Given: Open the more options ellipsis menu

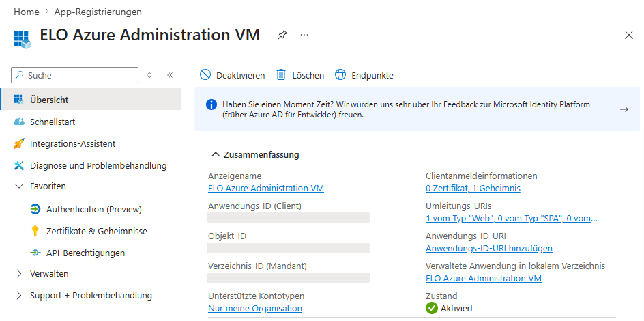Looking at the screenshot, I should 304,36.
